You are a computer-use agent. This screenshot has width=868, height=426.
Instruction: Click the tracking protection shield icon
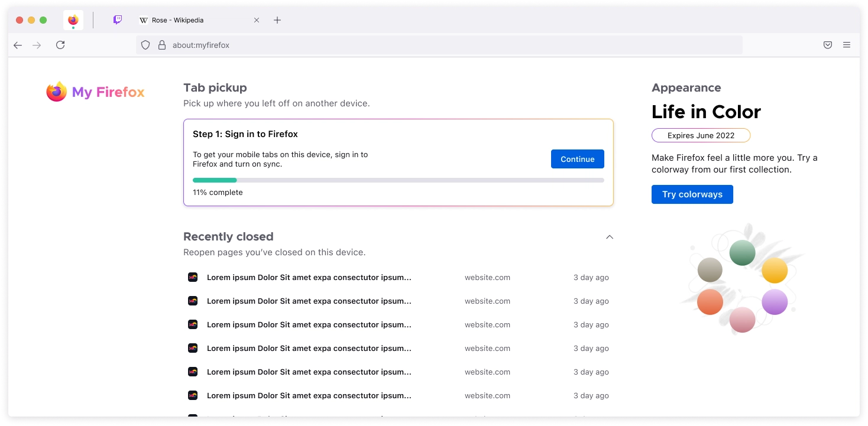point(145,45)
